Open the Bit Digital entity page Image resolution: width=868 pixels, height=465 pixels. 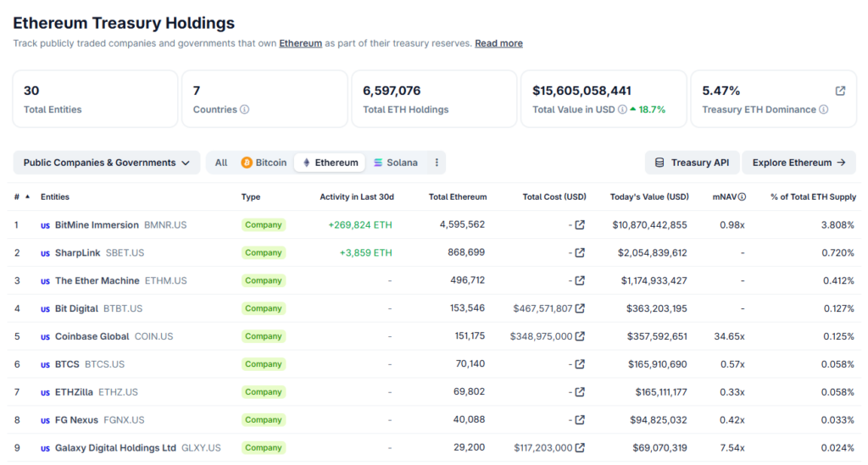(x=76, y=308)
